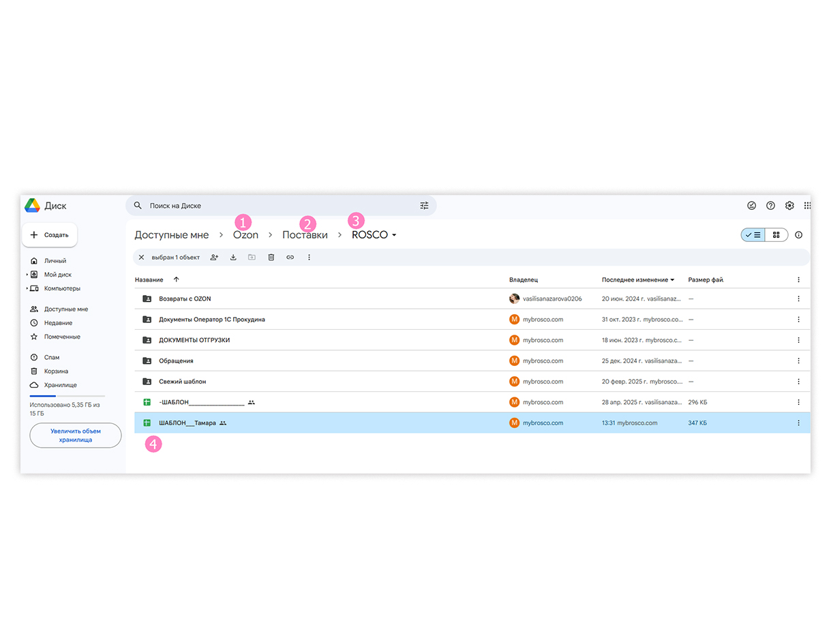The height and width of the screenshot is (644, 831).
Task: Click the Создать button
Action: pyautogui.click(x=50, y=234)
